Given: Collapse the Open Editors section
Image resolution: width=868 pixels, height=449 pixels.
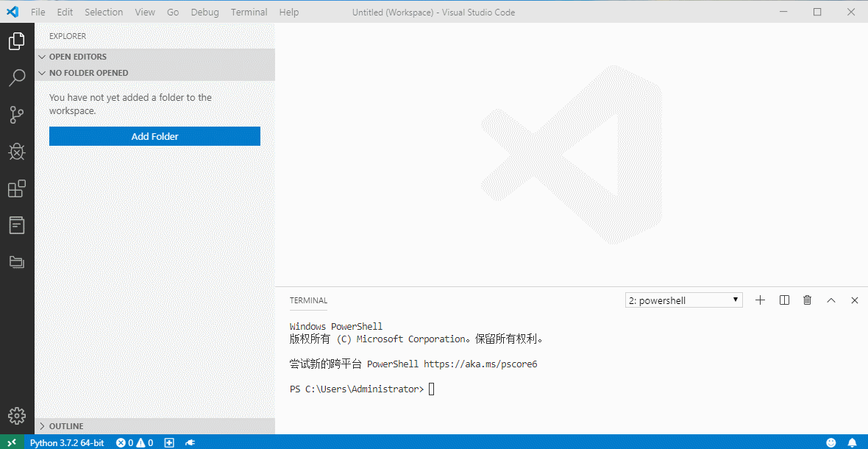Looking at the screenshot, I should 77,57.
